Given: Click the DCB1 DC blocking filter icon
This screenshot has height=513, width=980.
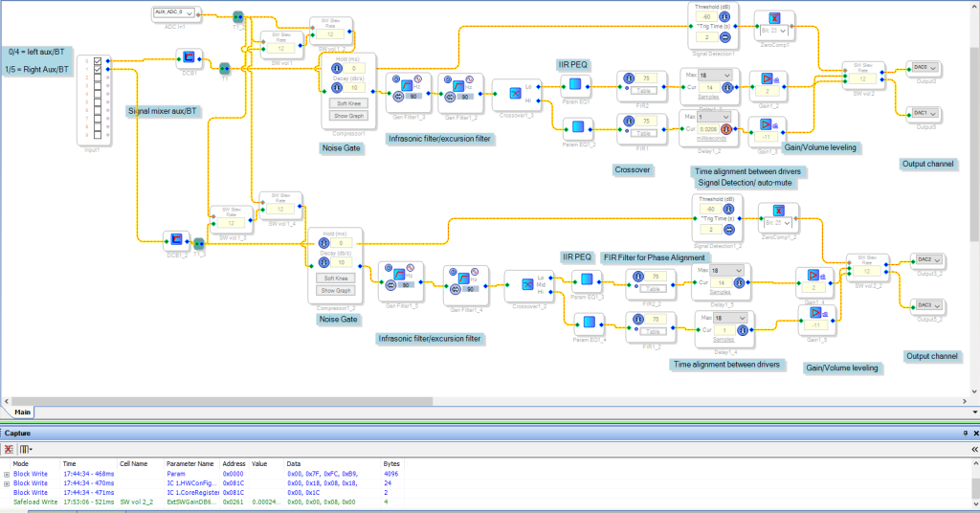Looking at the screenshot, I should [189, 57].
